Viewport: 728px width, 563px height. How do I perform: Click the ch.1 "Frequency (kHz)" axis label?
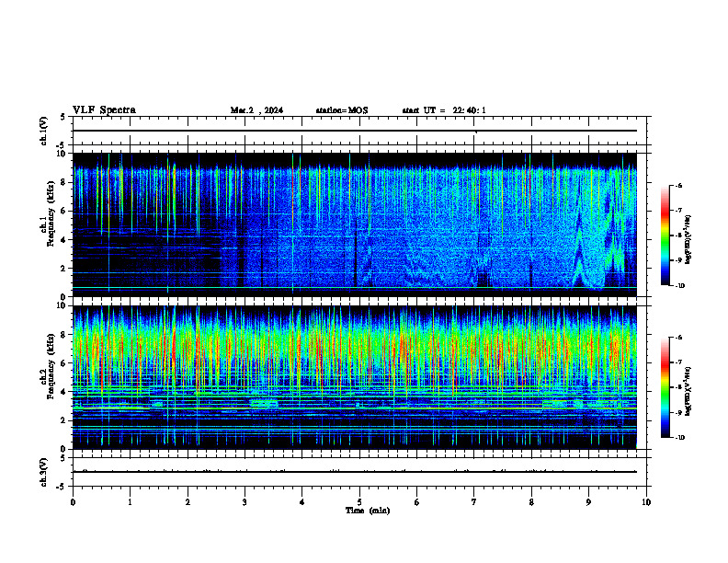tap(51, 213)
